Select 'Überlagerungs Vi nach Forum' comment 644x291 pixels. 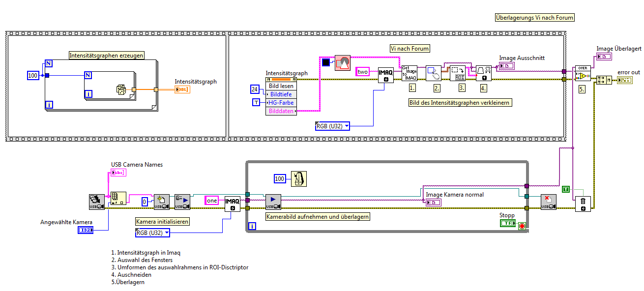(535, 18)
